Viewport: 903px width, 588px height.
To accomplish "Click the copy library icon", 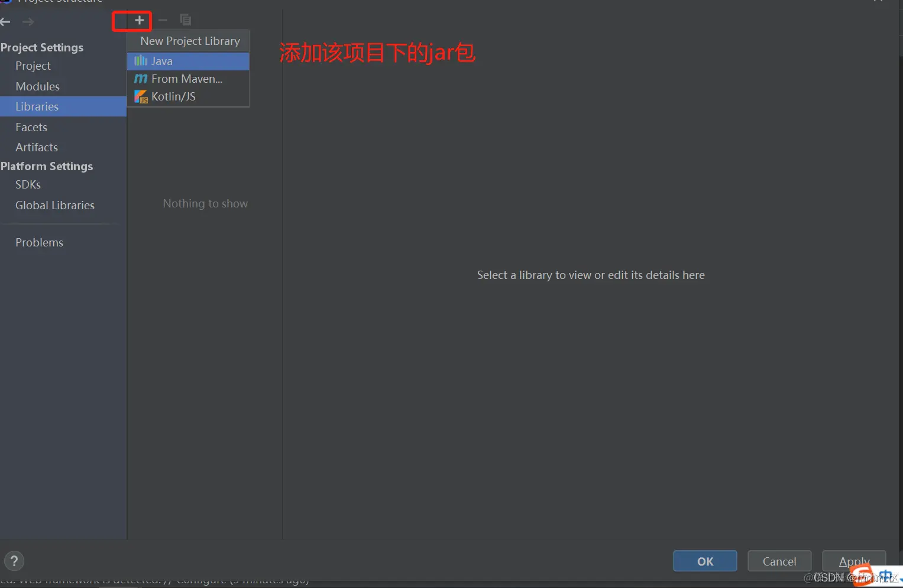I will [186, 20].
